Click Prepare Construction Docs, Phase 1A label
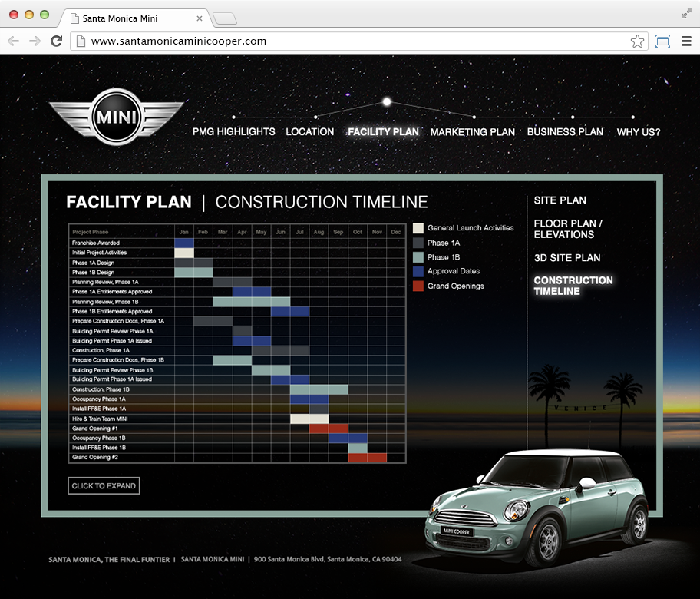Viewport: 700px width, 599px height. (118, 321)
